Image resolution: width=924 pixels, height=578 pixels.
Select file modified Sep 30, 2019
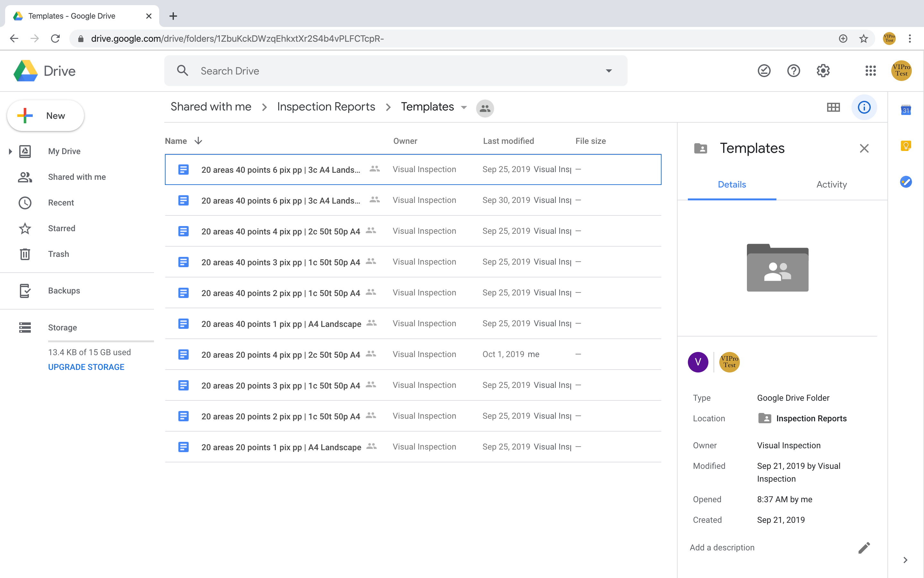[413, 200]
